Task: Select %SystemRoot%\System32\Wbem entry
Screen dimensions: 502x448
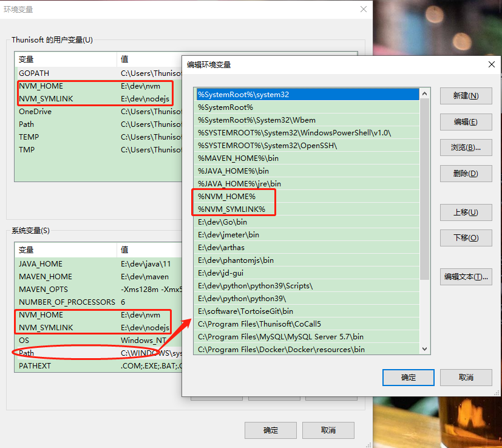Action: 307,120
